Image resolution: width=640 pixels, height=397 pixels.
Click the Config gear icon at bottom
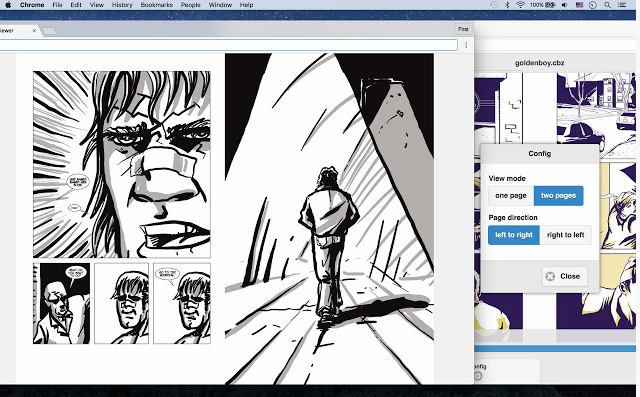coord(478,376)
